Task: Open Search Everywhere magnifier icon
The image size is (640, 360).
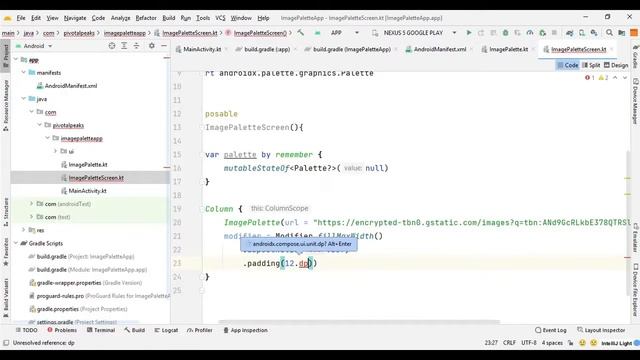Action: click(x=609, y=33)
